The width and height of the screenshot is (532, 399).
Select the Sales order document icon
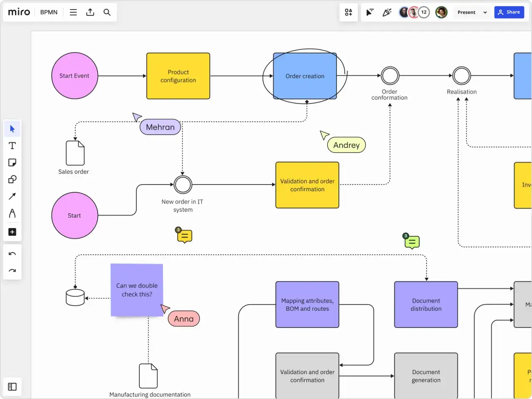(75, 153)
